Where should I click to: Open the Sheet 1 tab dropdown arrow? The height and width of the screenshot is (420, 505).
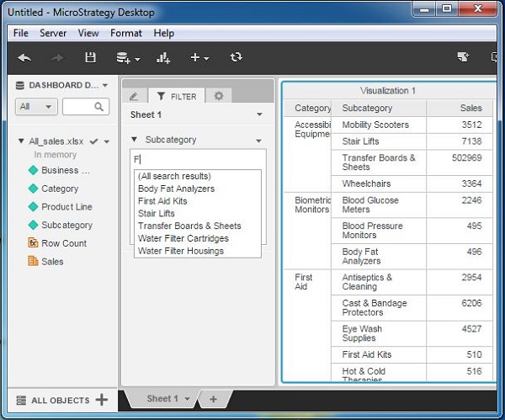point(187,399)
